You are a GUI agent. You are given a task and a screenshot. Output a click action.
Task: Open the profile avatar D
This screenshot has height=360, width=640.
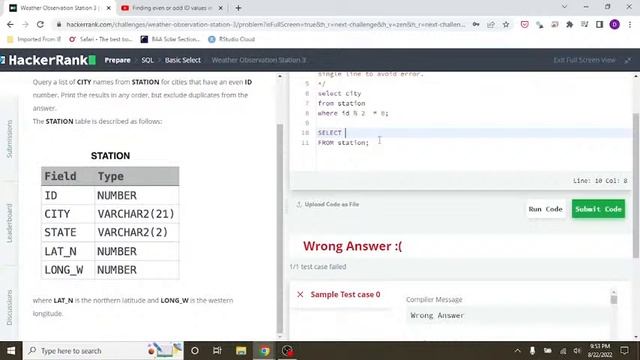click(x=615, y=24)
